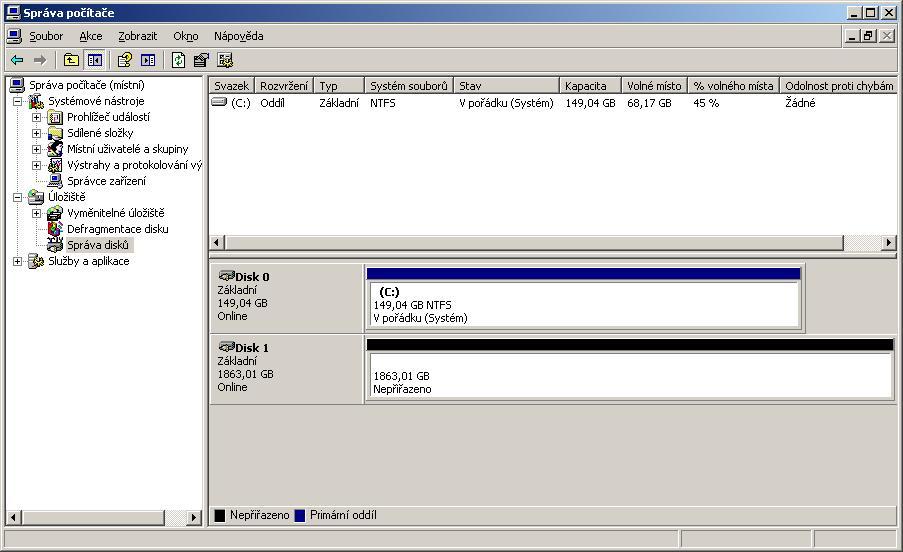Select the Úložiště storage icon
The height and width of the screenshot is (552, 903).
click(36, 197)
